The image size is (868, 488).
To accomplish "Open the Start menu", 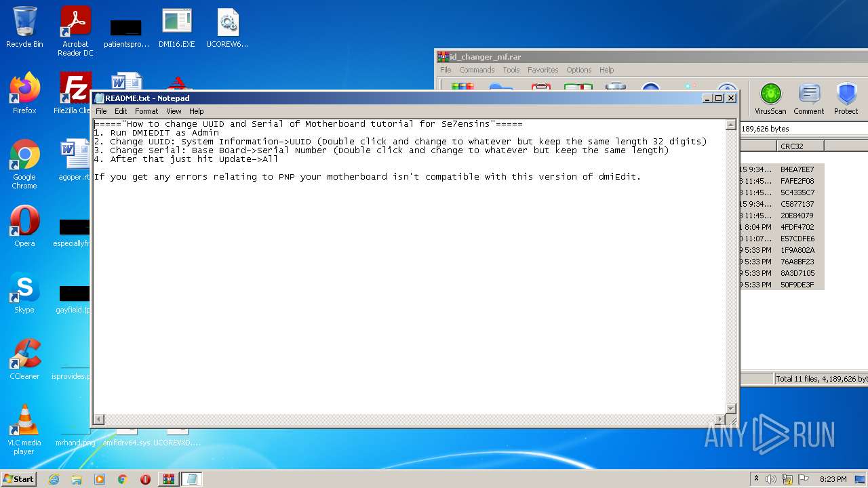I will 18,479.
